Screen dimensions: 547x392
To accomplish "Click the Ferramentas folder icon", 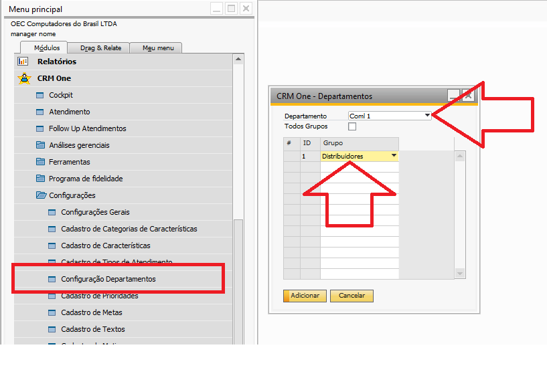I will click(40, 162).
